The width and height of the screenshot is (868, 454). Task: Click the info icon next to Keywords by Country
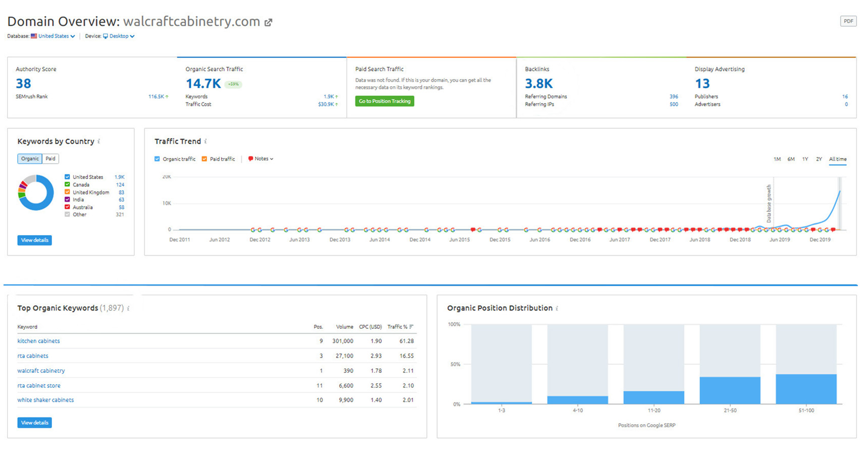(99, 141)
